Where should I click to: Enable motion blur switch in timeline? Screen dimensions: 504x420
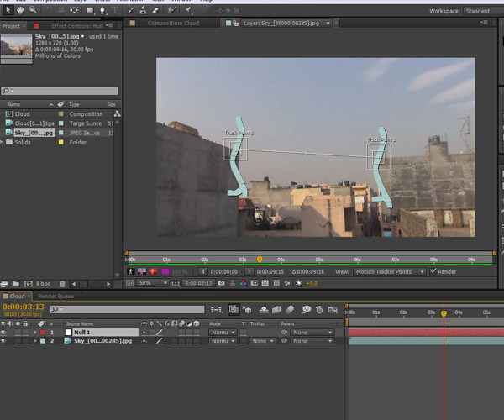288,310
